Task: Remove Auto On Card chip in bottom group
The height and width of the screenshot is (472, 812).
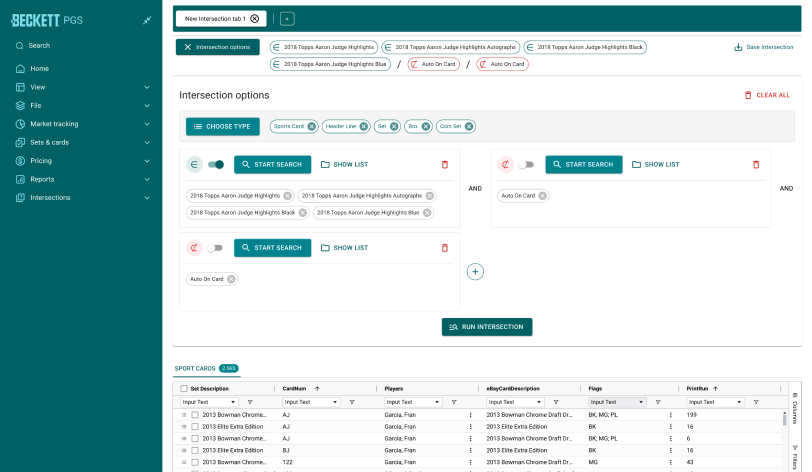Action: point(231,279)
